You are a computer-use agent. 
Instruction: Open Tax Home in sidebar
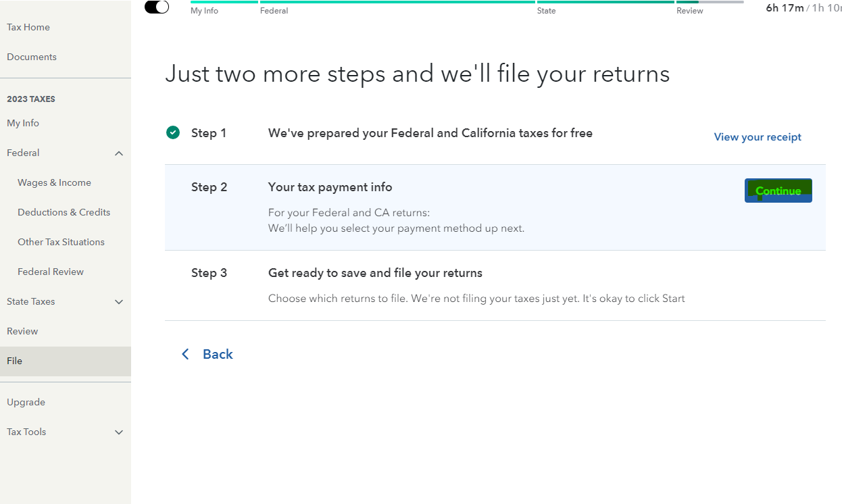click(x=28, y=27)
